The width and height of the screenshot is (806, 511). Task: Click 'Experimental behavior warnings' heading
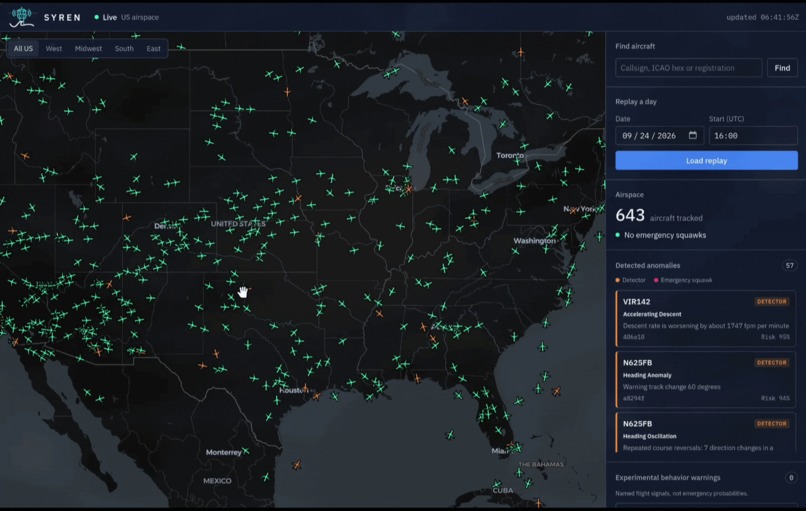[x=668, y=478]
